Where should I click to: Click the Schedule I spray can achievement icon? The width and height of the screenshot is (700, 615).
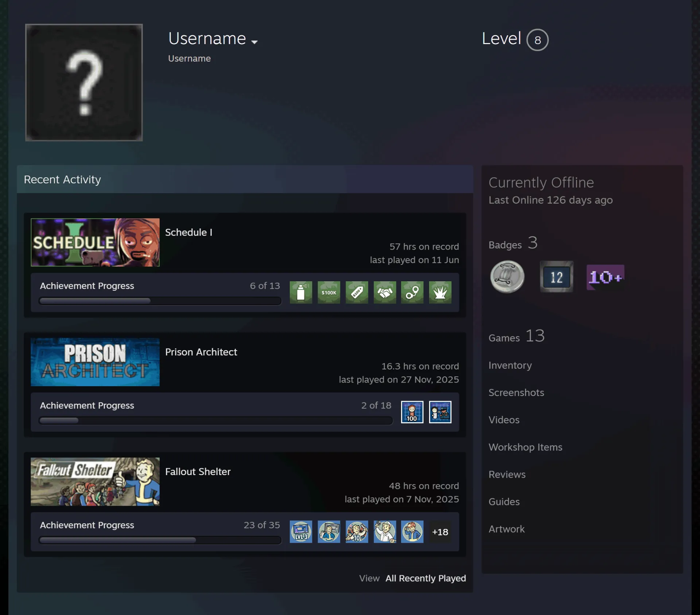pyautogui.click(x=301, y=292)
